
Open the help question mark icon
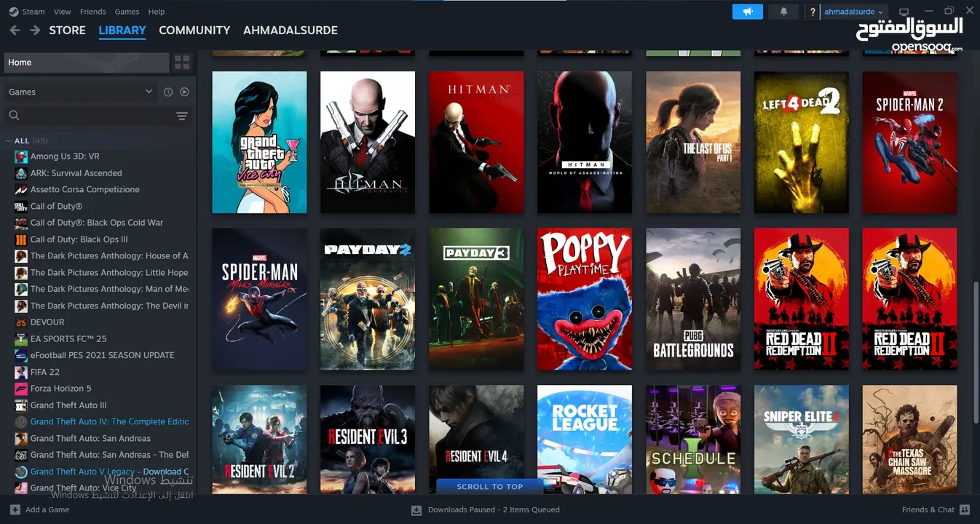813,12
